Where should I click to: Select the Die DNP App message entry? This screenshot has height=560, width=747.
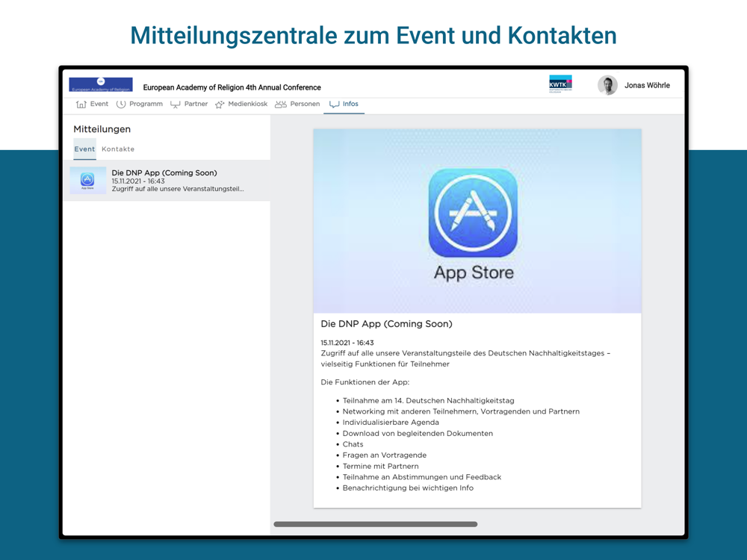(x=167, y=181)
